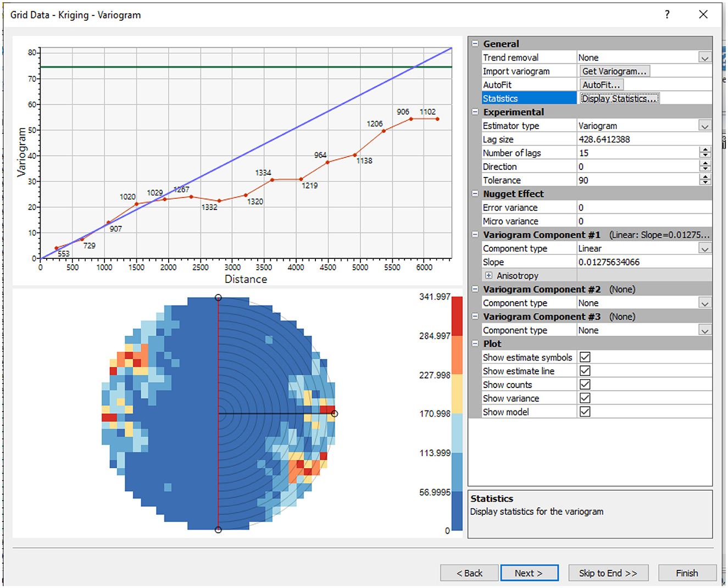Click the Lag size value field

[637, 139]
